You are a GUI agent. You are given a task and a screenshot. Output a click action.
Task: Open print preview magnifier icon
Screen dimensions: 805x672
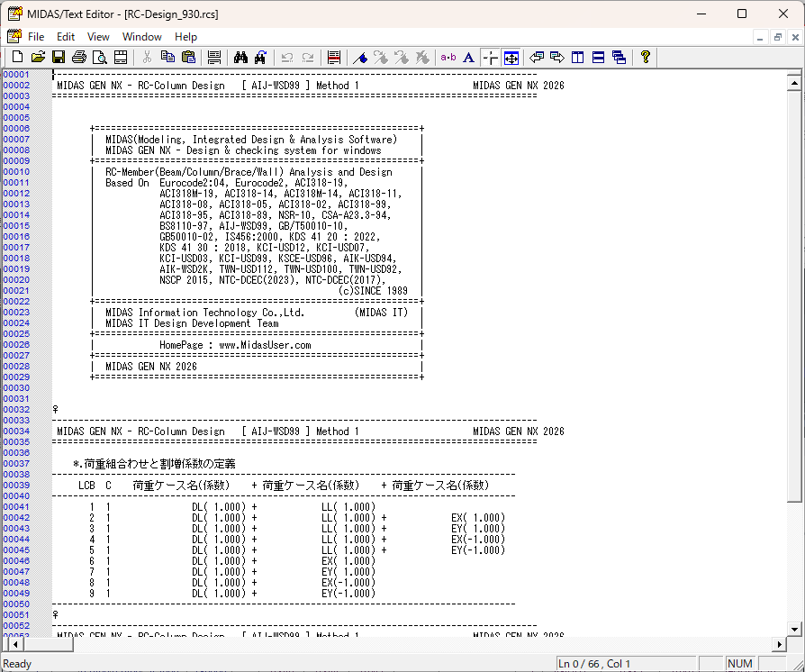click(x=100, y=57)
